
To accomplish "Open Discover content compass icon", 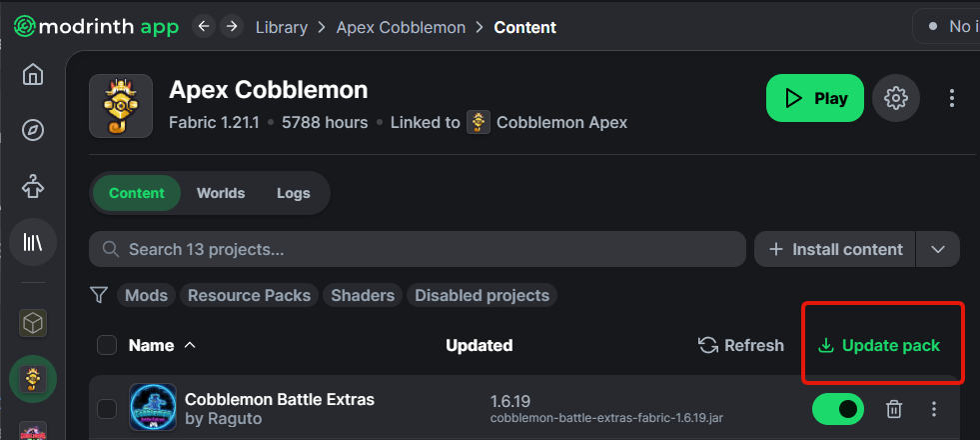I will coord(33,130).
